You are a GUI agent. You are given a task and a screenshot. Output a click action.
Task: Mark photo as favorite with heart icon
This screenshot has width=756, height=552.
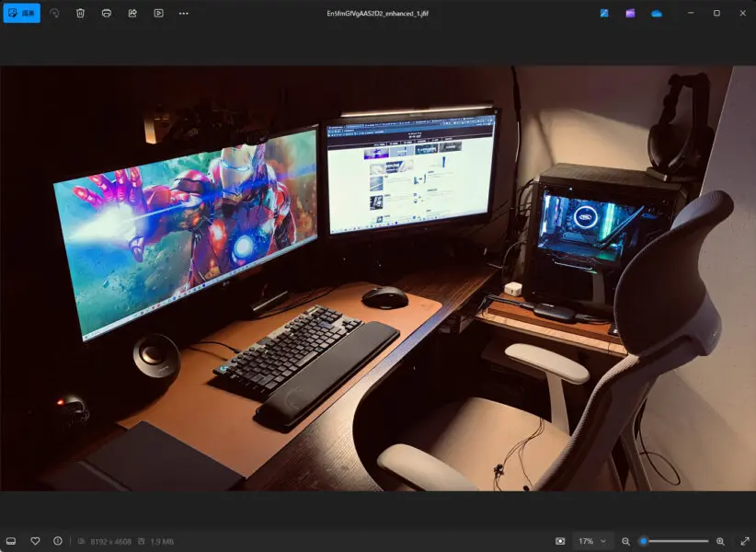tap(35, 541)
